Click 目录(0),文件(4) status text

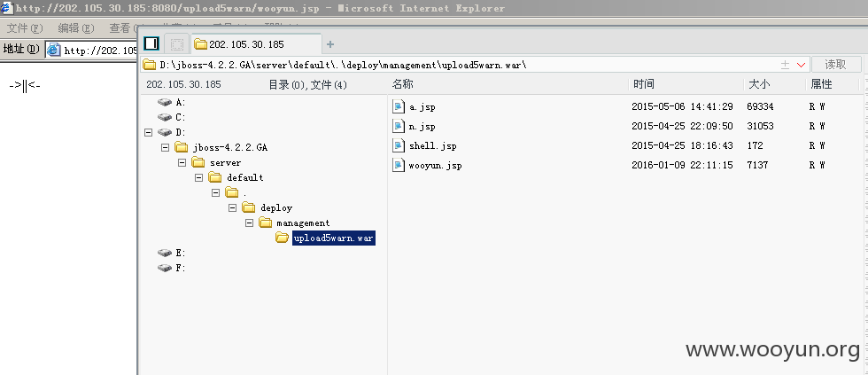click(x=308, y=85)
